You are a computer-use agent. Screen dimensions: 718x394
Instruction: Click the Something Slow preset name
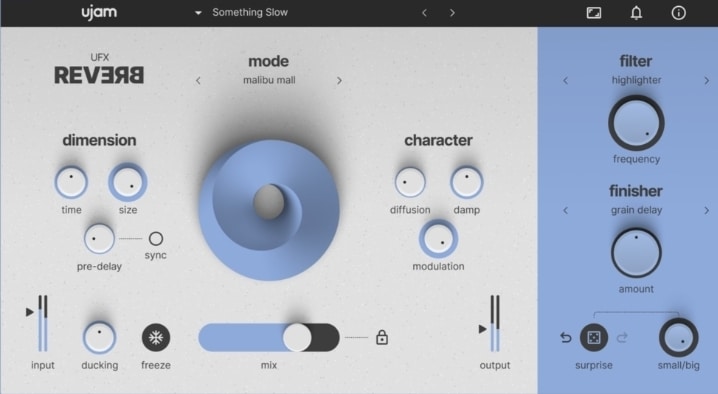coord(250,12)
